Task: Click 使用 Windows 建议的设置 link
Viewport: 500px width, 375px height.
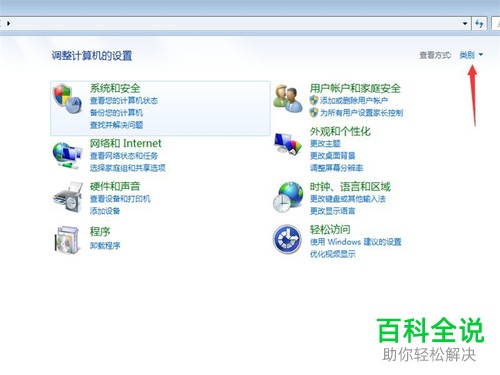Action: click(x=356, y=242)
